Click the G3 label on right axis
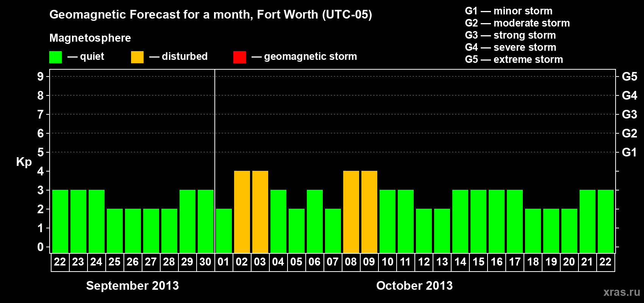Image resolution: width=644 pixels, height=303 pixels. pos(630,114)
